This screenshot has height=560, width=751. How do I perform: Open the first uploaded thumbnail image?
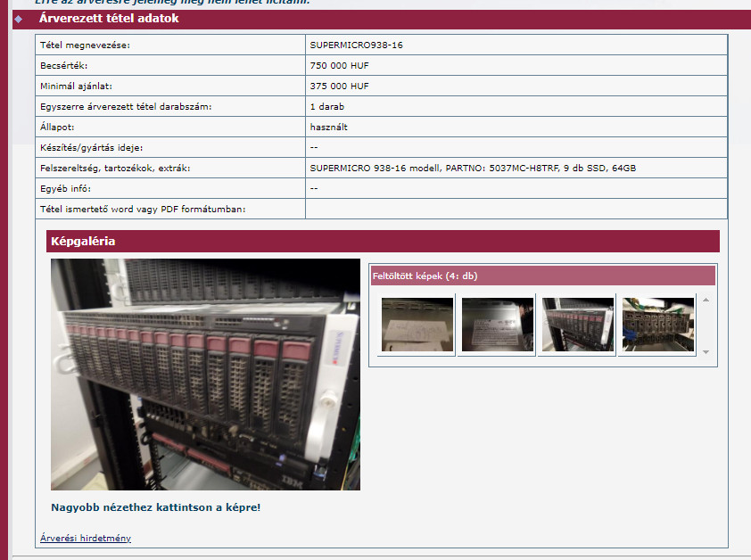coord(417,325)
